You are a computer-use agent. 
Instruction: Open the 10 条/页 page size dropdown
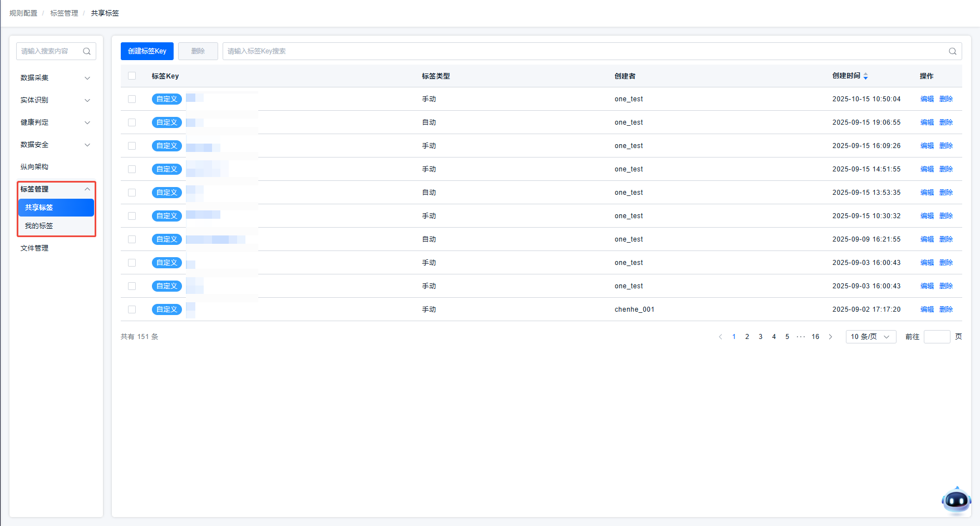(x=870, y=337)
